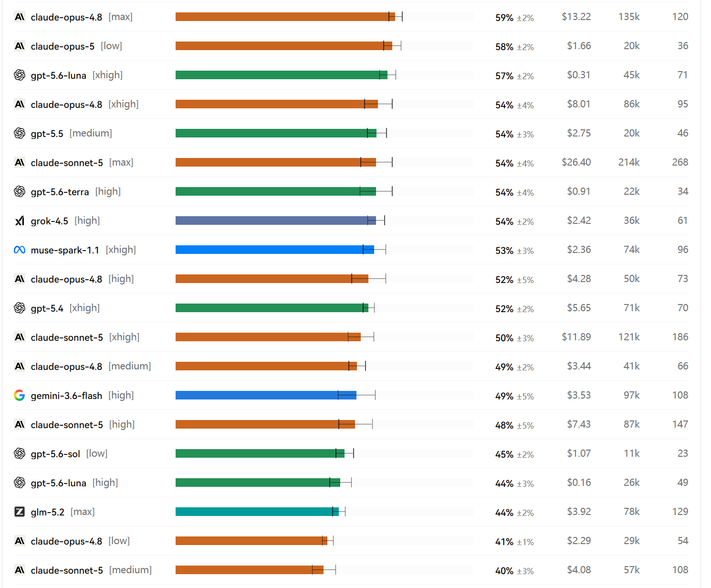Click the OpenAI icon beside gpt-5.6-sol [low]
This screenshot has width=711, height=588.
point(20,453)
